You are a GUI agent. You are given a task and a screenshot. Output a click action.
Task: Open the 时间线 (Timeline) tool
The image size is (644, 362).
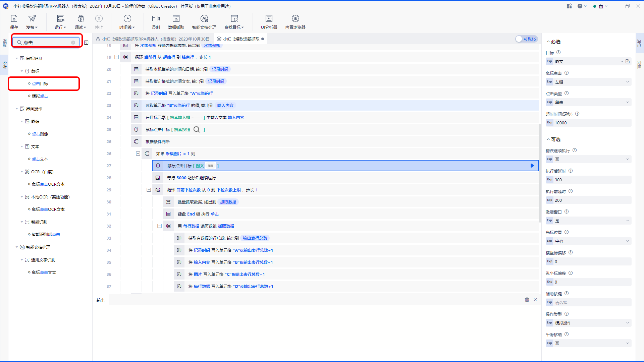pyautogui.click(x=127, y=22)
